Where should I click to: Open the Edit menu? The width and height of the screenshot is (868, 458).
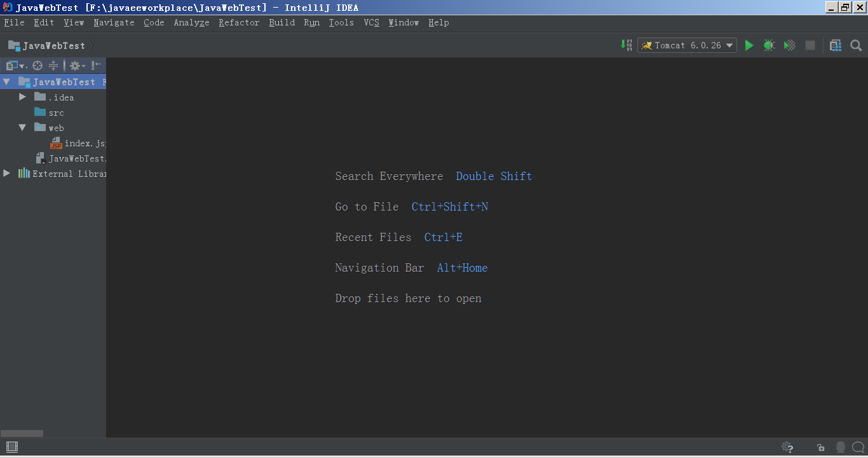point(44,22)
